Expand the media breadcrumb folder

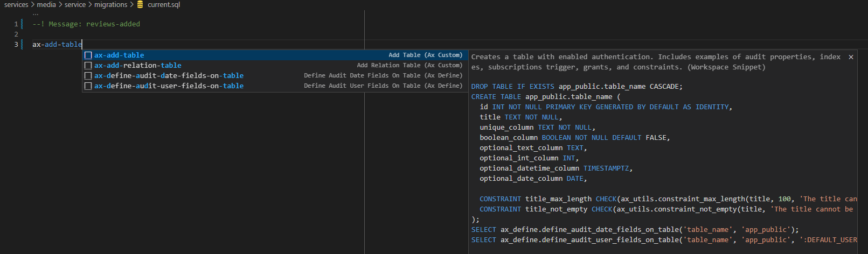click(x=46, y=5)
